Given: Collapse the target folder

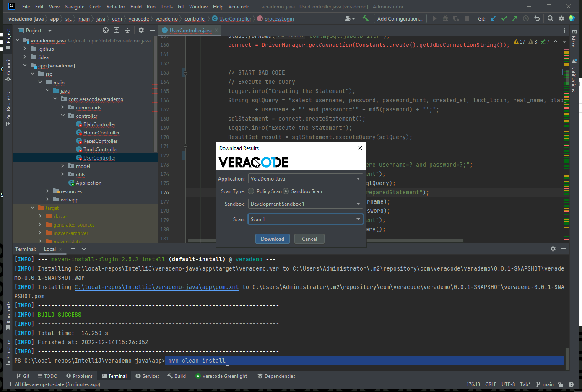Looking at the screenshot, I should (x=33, y=208).
